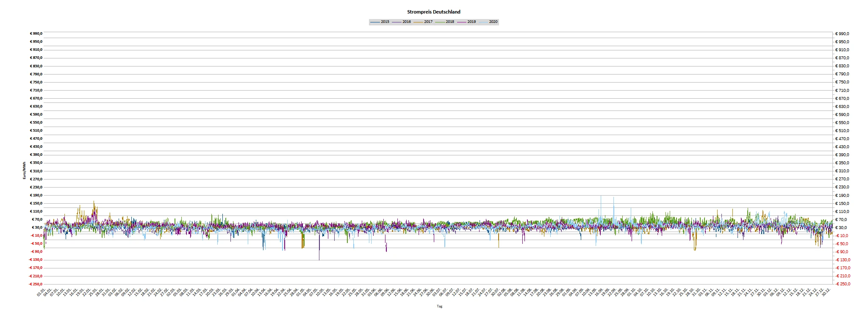Select the 01.01. date on the x-axis

pyautogui.click(x=42, y=292)
